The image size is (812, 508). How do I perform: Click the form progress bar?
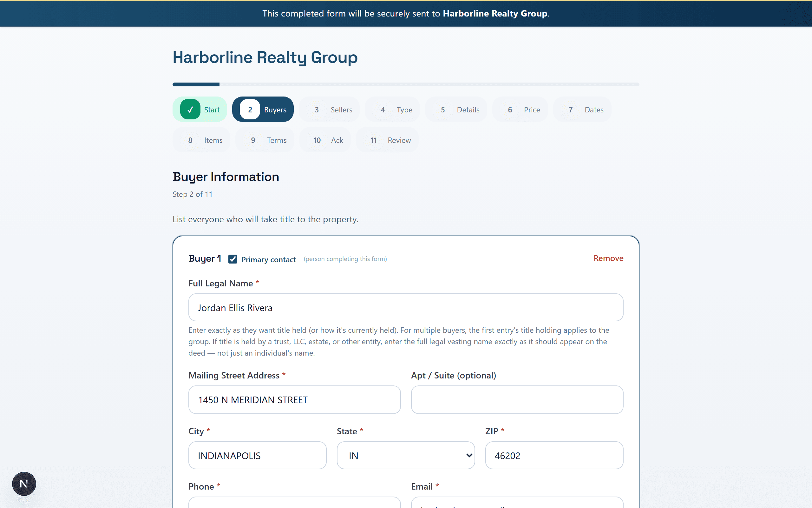tap(406, 84)
